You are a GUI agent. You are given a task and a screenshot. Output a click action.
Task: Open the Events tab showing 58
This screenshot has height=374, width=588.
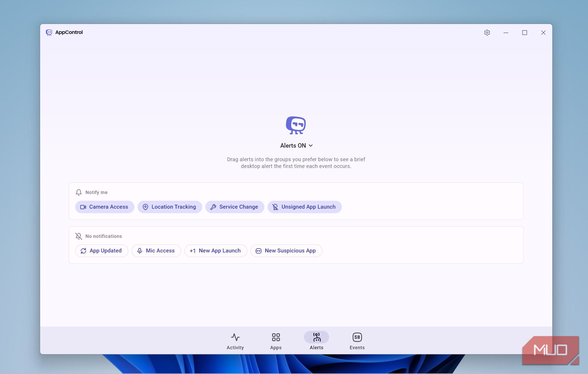357,341
